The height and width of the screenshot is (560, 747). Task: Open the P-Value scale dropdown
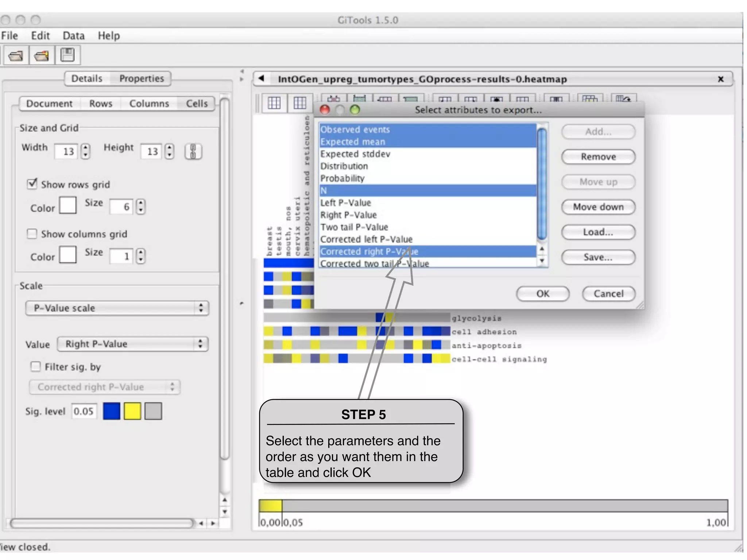pyautogui.click(x=117, y=308)
